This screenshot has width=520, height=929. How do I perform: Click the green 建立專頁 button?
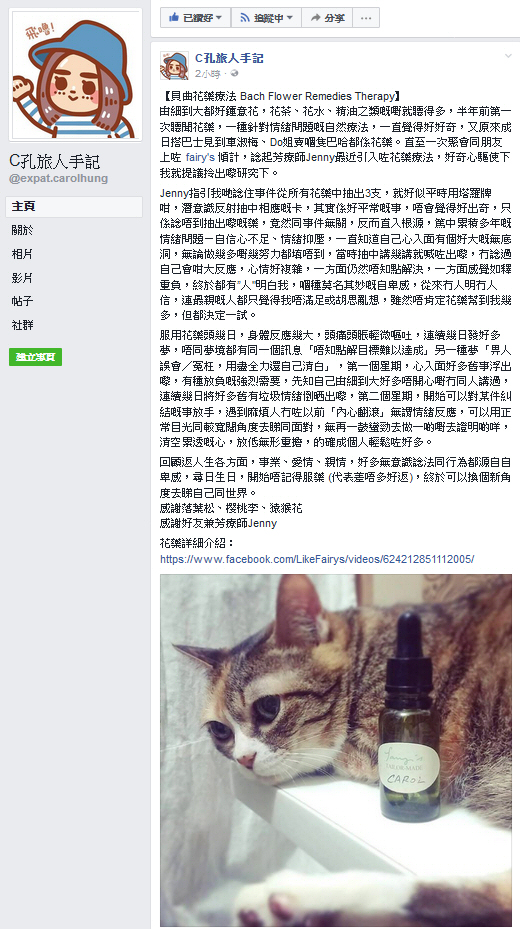coord(36,357)
